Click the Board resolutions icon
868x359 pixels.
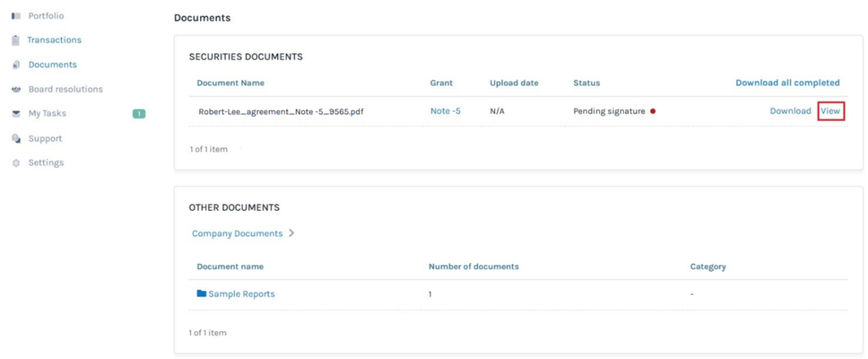15,89
